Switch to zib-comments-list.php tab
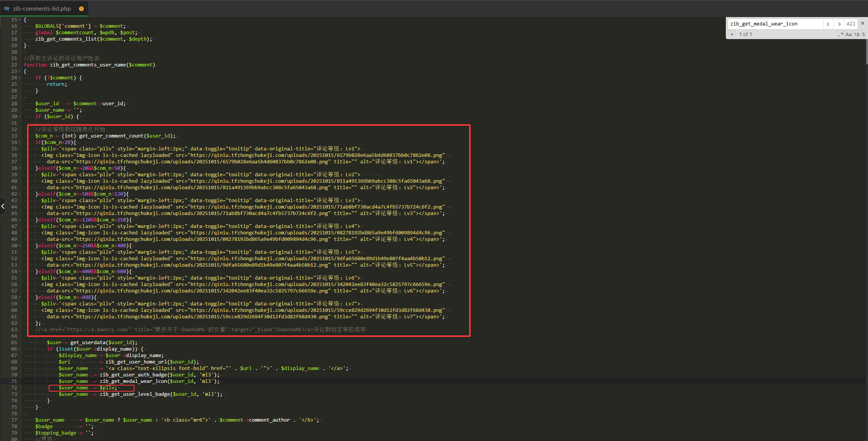The width and height of the screenshot is (868, 441). 42,8
